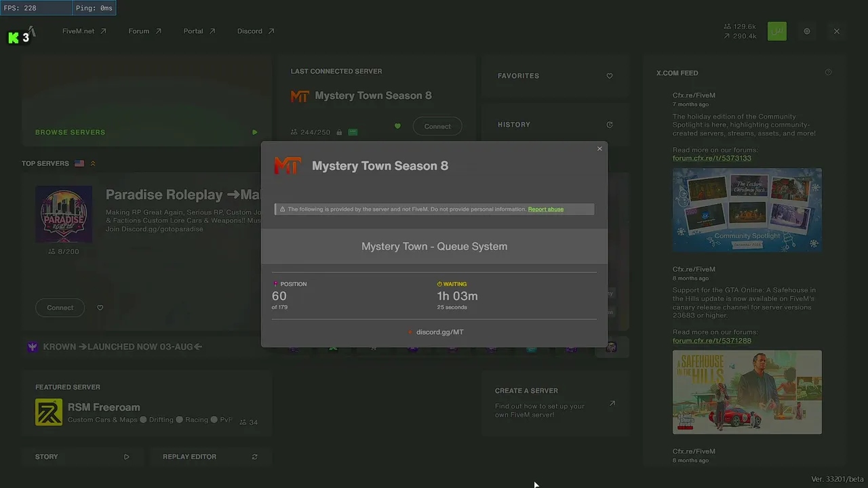Click the X.com Feed help icon

(x=828, y=73)
